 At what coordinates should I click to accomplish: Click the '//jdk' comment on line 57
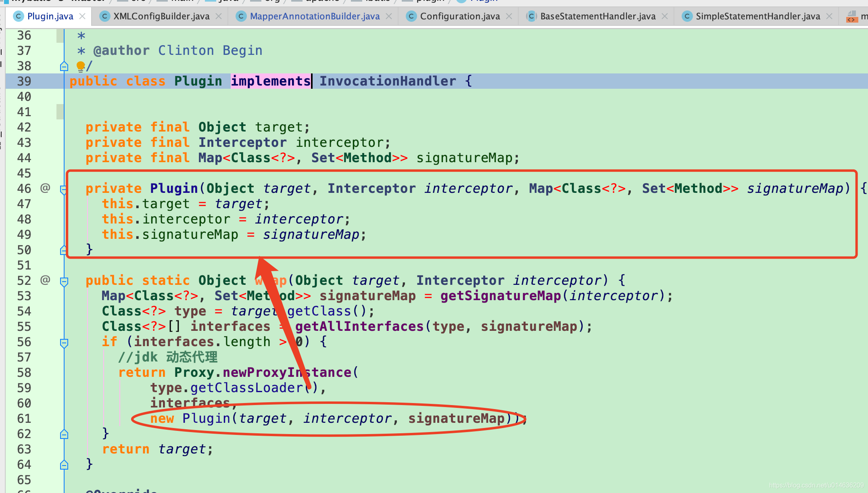click(168, 357)
